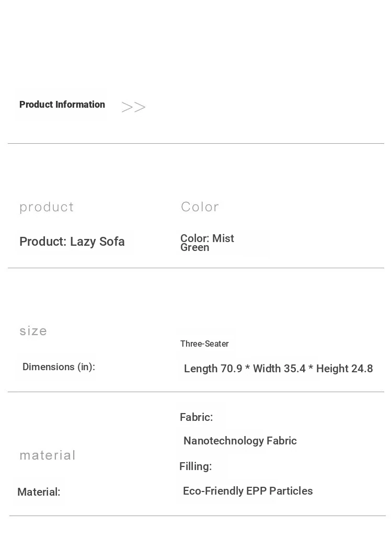Select the gray 'product' section label

[47, 207]
